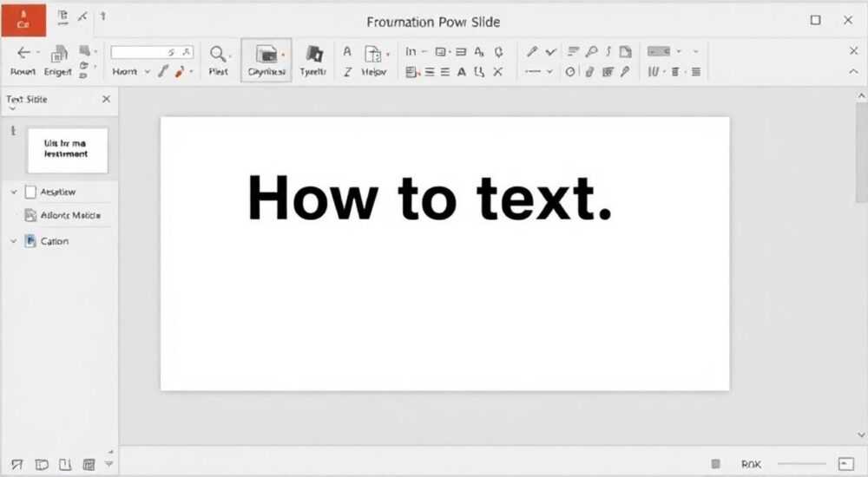Screen dimensions: 868x477
Task: Click the In indent icon
Action: pyautogui.click(x=411, y=51)
